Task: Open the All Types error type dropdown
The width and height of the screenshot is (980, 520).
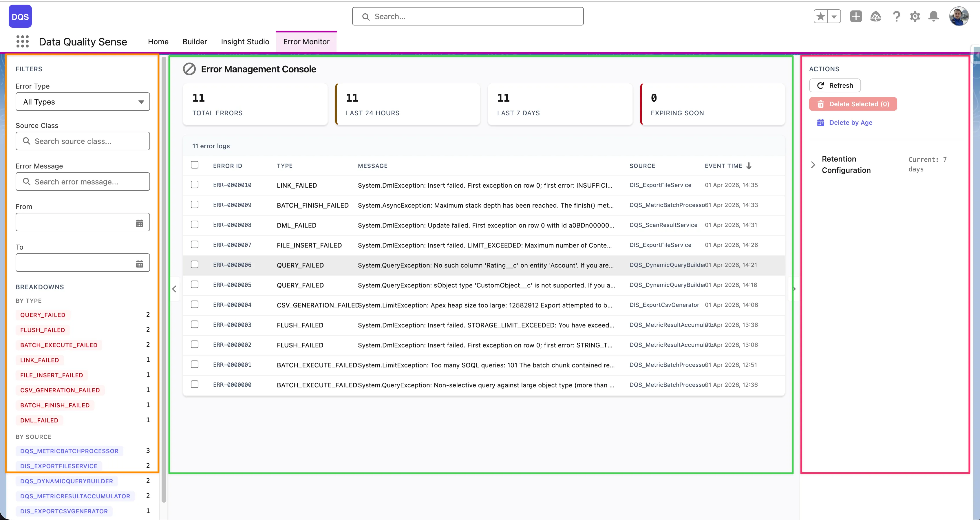Action: (x=83, y=102)
